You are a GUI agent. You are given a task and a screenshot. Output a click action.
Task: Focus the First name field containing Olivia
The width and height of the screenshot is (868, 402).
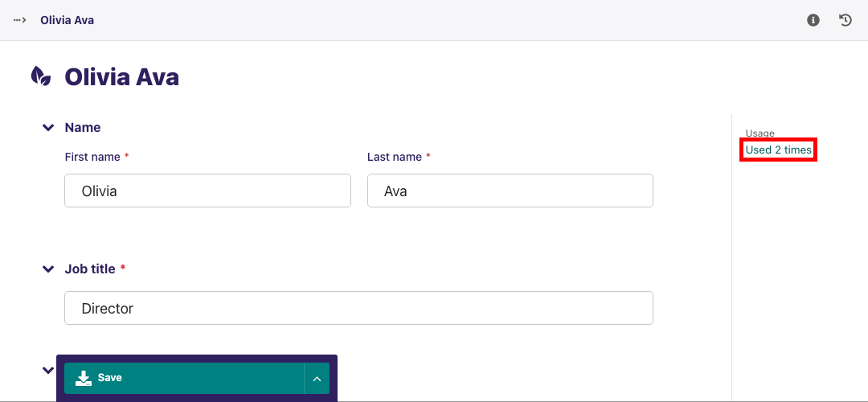tap(207, 191)
